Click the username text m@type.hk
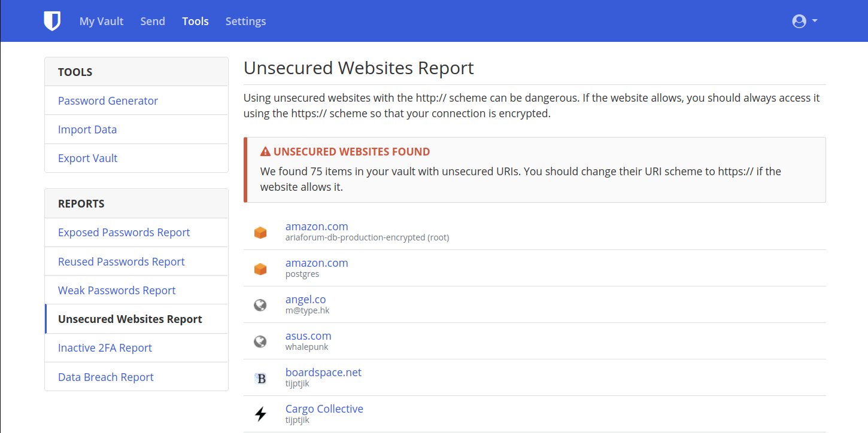The width and height of the screenshot is (868, 433). (x=307, y=310)
